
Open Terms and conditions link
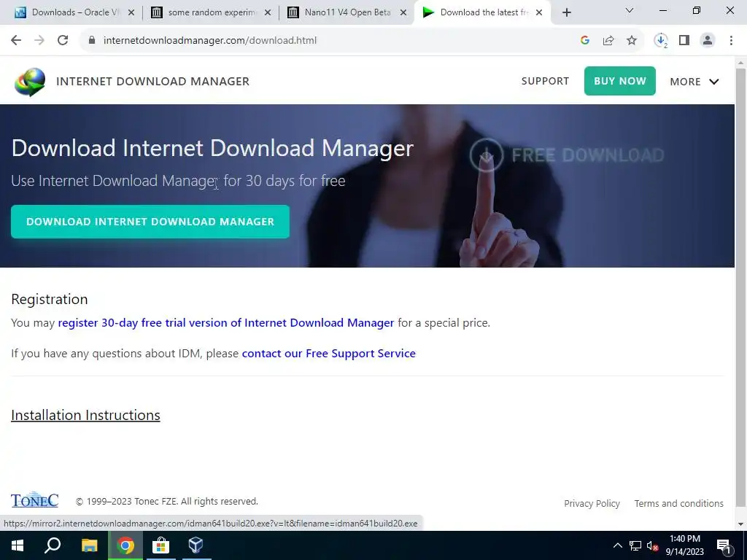point(679,503)
